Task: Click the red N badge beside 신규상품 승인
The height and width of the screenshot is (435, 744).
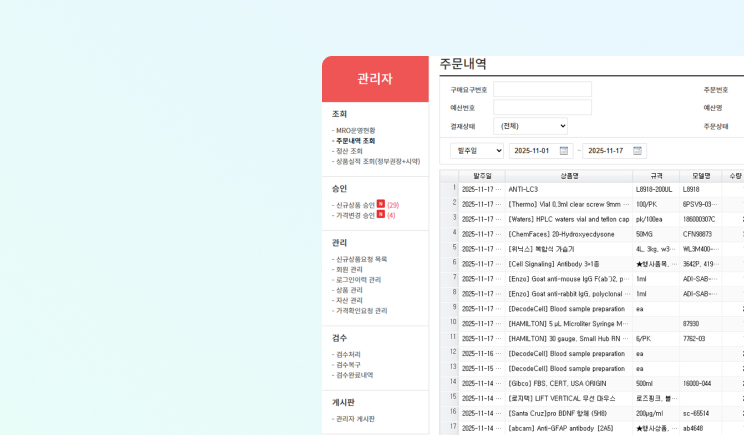Action: 381,204
